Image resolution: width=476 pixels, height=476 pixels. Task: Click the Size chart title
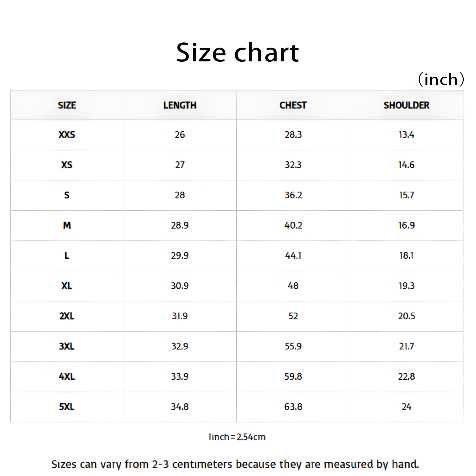point(238,52)
